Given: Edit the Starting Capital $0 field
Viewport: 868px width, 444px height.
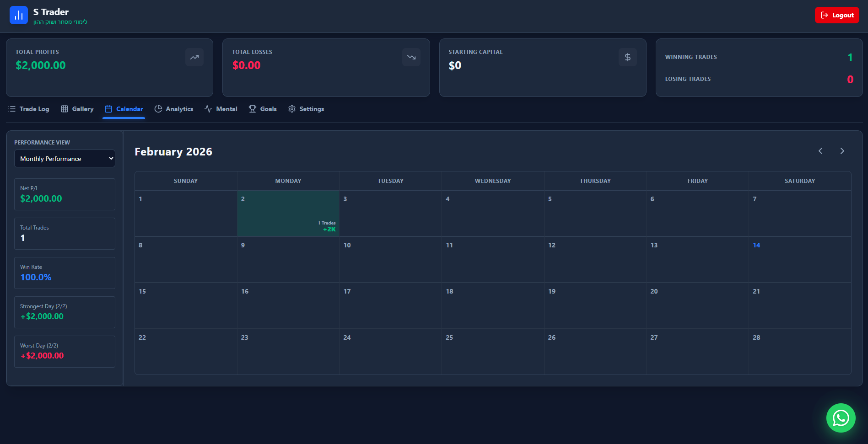Looking at the screenshot, I should click(x=531, y=66).
